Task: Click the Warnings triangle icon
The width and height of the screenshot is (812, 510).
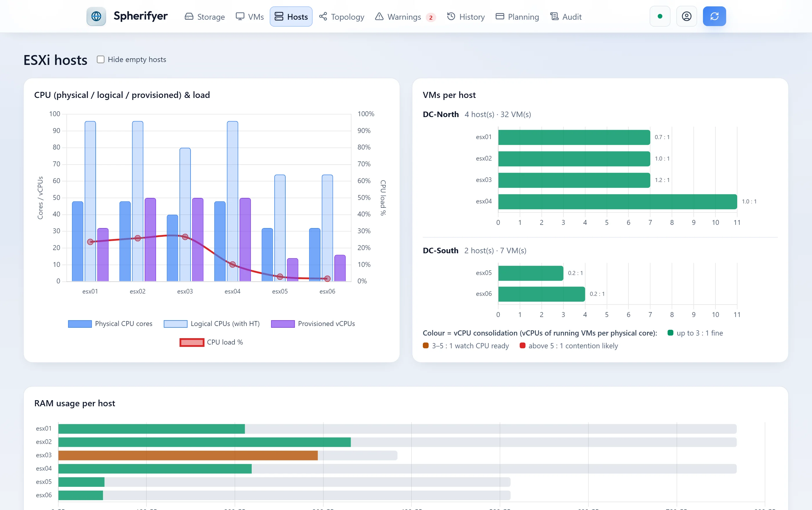Action: coord(379,17)
